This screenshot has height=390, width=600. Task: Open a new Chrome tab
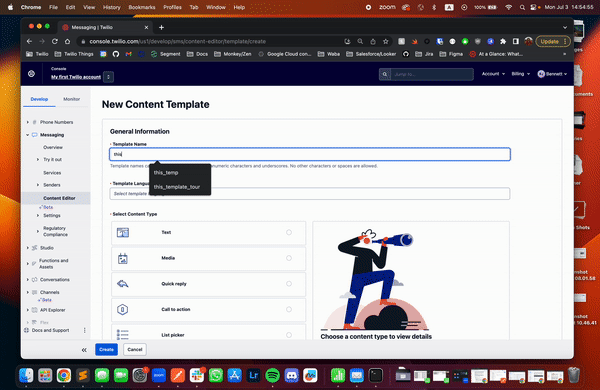click(161, 27)
